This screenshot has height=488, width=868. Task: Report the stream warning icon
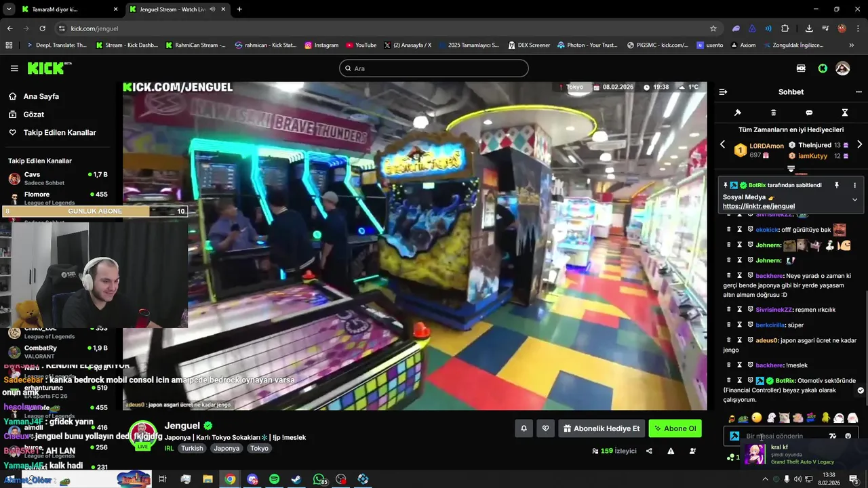click(x=671, y=451)
